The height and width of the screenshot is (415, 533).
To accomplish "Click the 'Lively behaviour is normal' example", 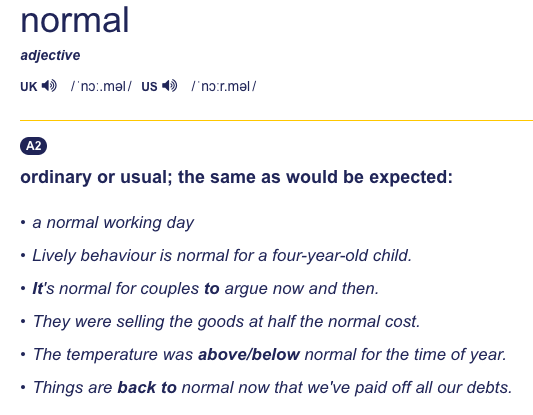I will click(222, 256).
